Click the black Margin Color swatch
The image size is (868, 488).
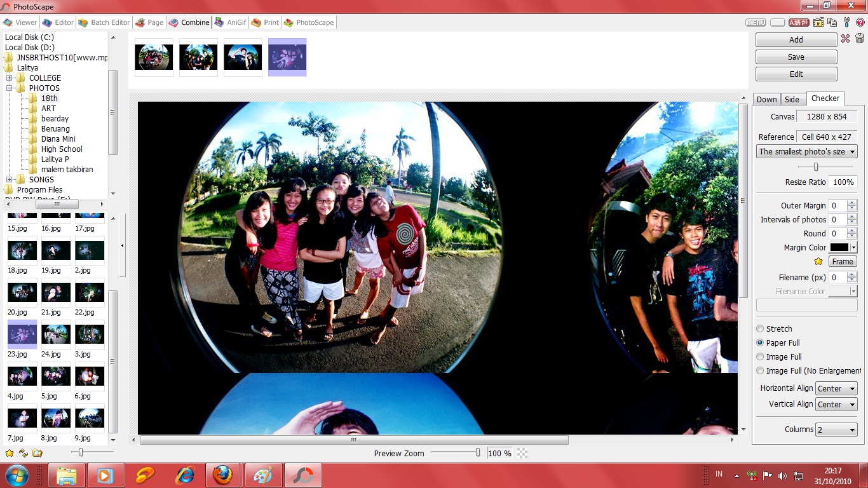(x=839, y=247)
